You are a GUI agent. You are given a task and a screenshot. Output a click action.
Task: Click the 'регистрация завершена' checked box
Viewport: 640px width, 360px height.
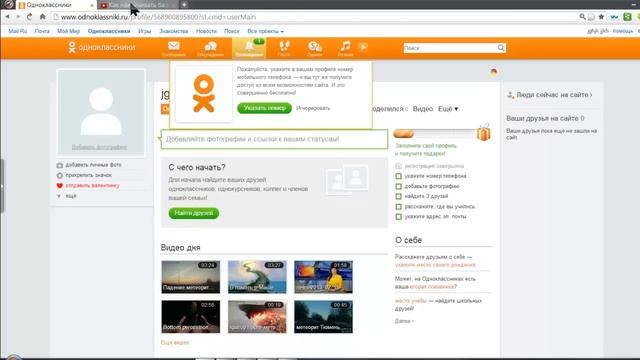pos(398,166)
